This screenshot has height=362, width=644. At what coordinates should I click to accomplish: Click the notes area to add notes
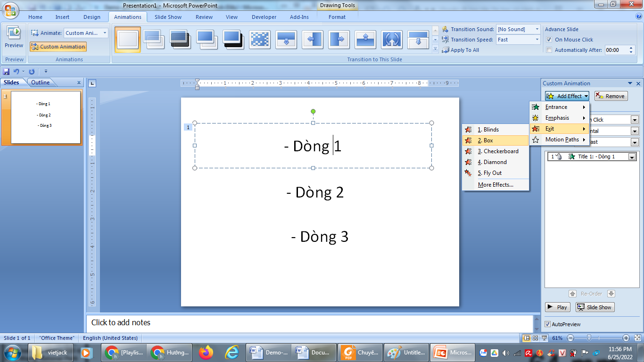309,323
